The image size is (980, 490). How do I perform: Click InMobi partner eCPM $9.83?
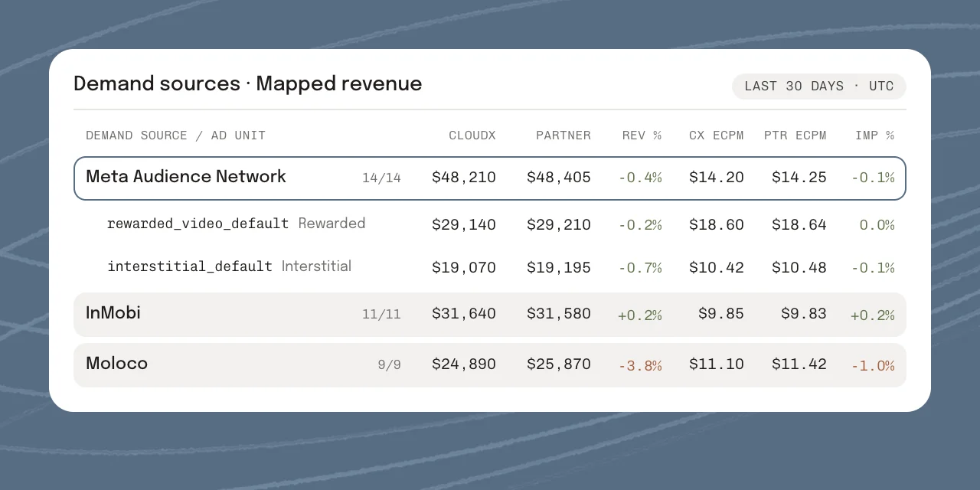[x=804, y=314]
